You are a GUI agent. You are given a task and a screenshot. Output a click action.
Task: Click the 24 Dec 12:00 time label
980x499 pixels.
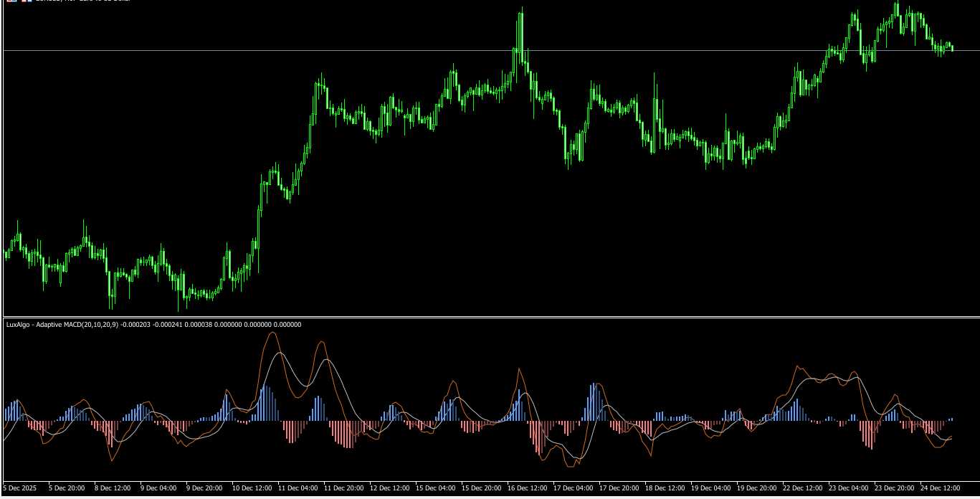pyautogui.click(x=940, y=488)
